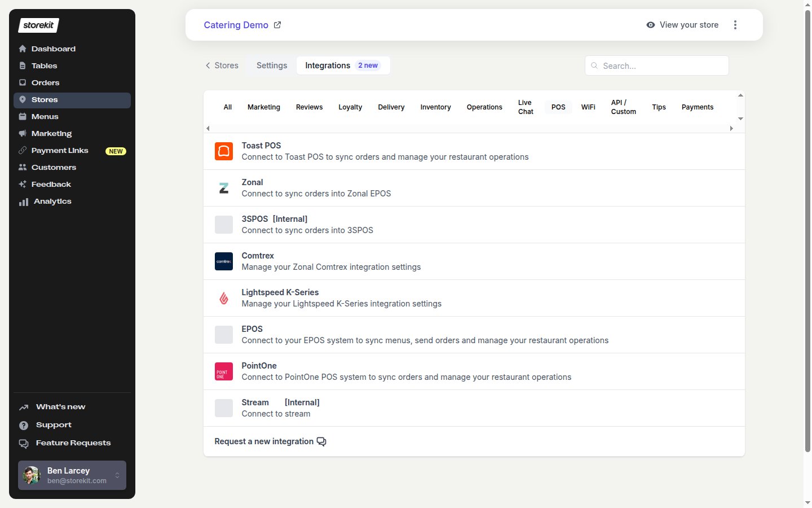Click the scrollbar down arrow at page bottom
The height and width of the screenshot is (508, 812).
(807, 502)
